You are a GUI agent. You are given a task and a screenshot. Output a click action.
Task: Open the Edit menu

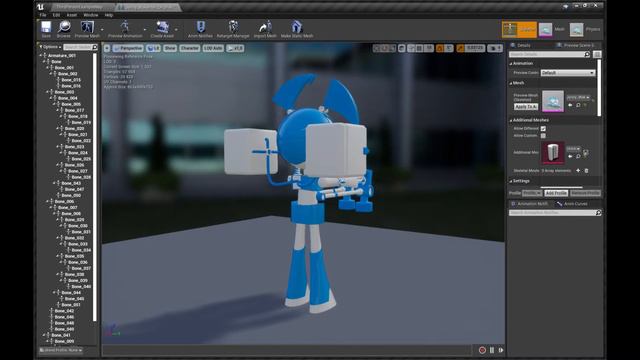(56, 15)
